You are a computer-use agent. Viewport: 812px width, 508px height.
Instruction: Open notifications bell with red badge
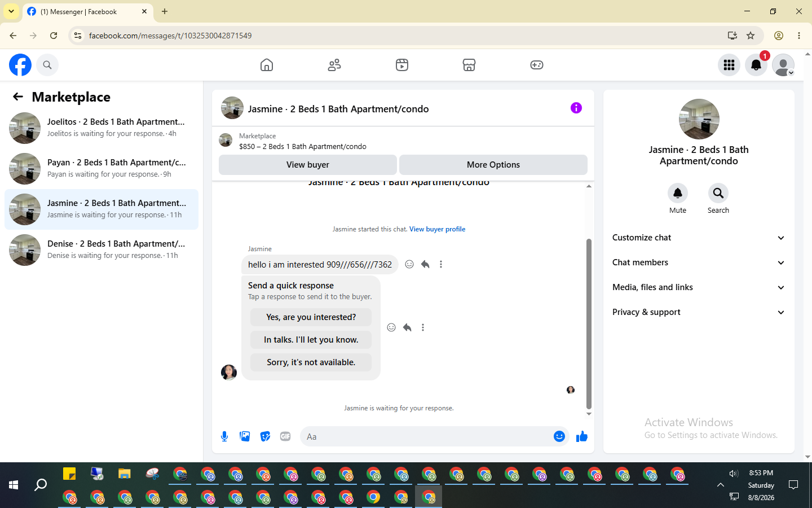click(756, 65)
